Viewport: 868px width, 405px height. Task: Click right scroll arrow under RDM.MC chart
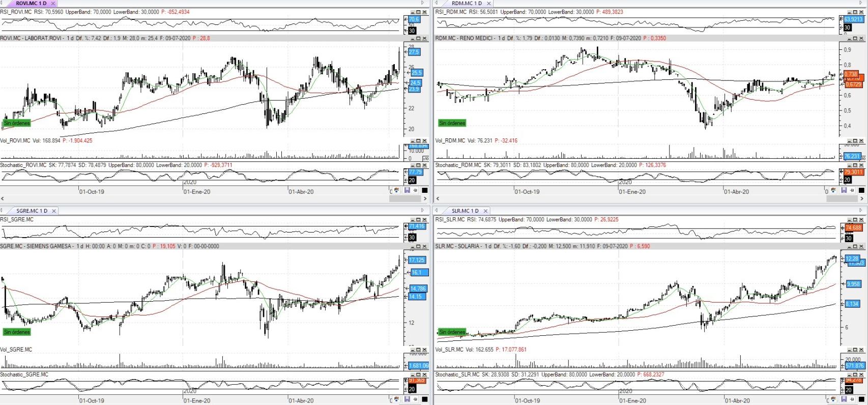tap(861, 198)
